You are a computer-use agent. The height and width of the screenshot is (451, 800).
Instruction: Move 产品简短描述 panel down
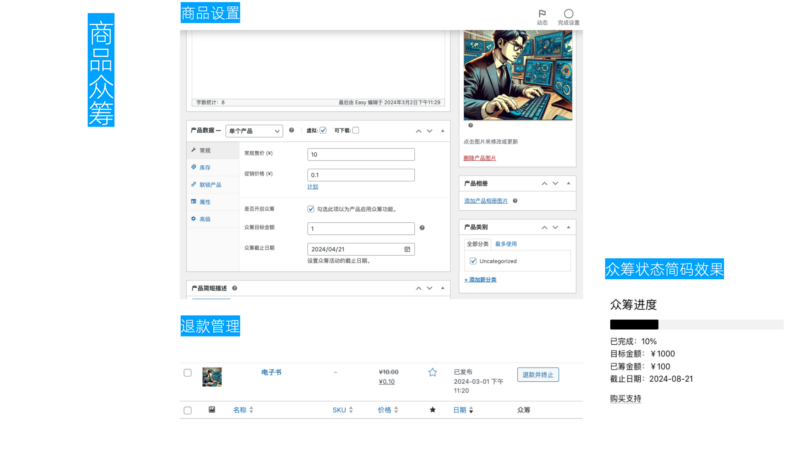(430, 288)
